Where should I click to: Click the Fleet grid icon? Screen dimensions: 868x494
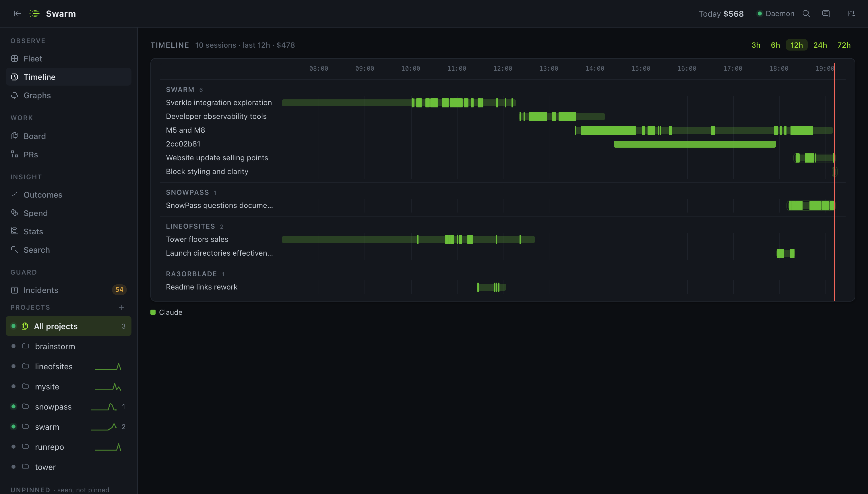pyautogui.click(x=14, y=59)
